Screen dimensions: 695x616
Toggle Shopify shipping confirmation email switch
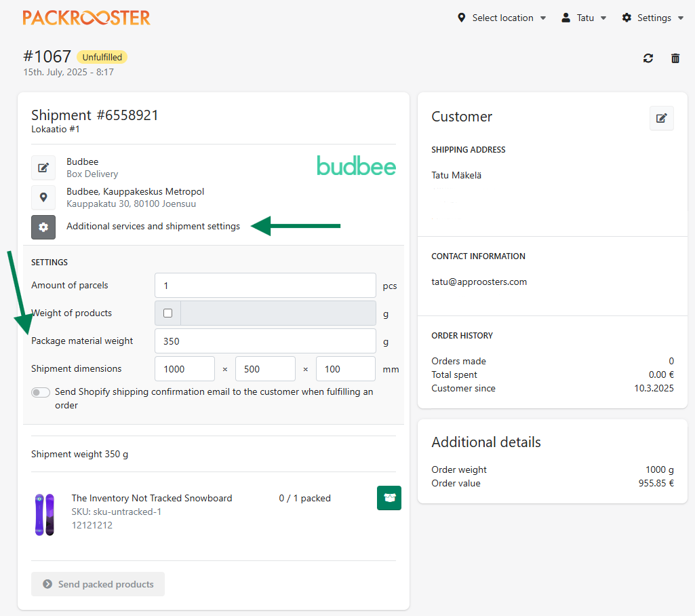40,393
